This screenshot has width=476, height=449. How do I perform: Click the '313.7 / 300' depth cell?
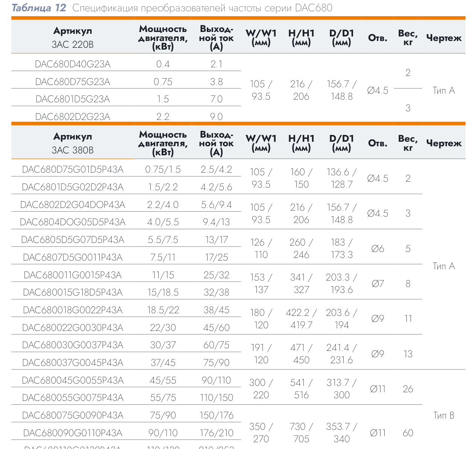[x=341, y=389]
